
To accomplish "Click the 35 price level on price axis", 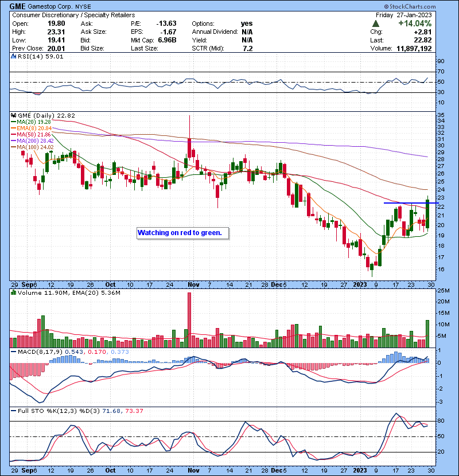I will tap(441, 115).
